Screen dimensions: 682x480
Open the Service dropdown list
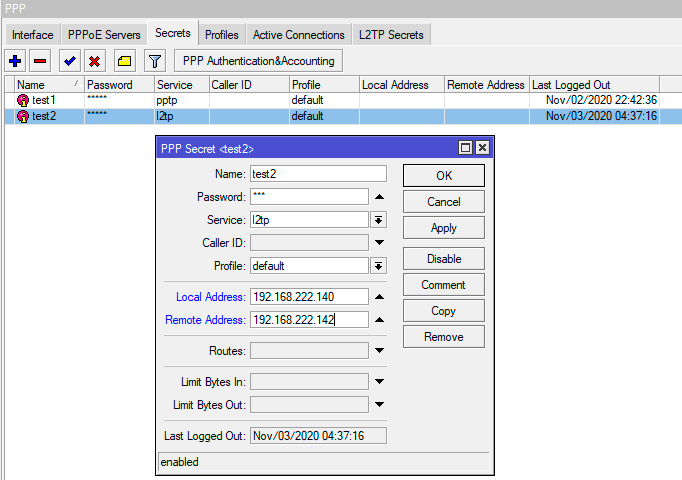(379, 220)
